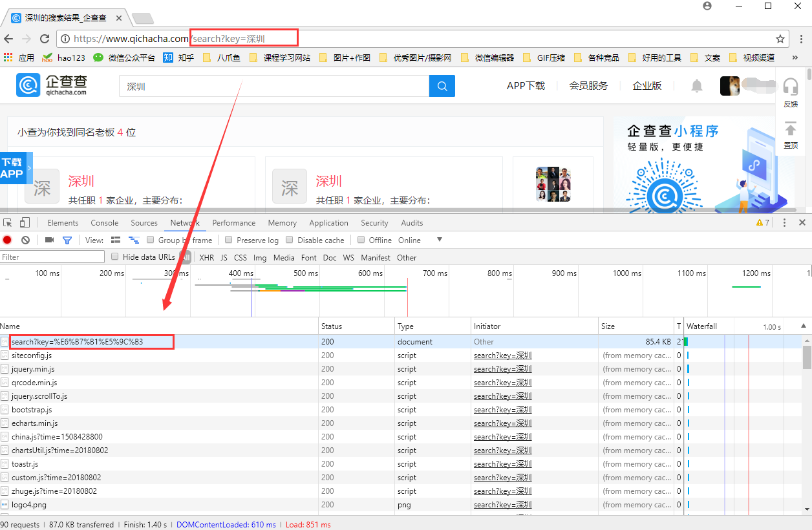Enable the Preserve log checkbox
This screenshot has width=812, height=530.
pos(229,240)
